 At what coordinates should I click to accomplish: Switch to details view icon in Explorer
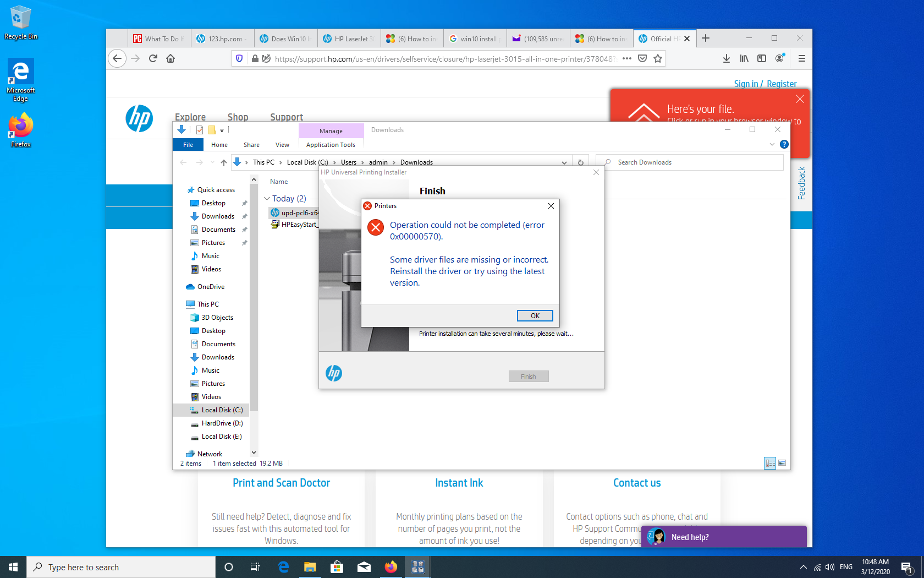[x=770, y=463]
